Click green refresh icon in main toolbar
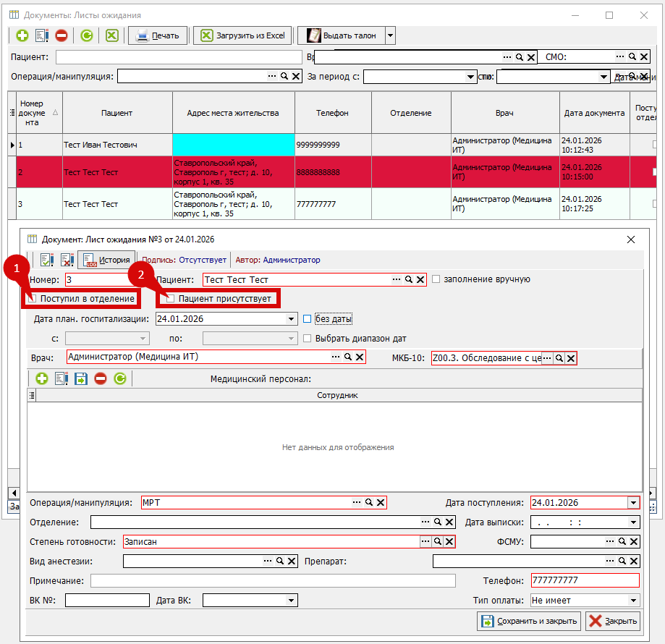 (87, 35)
